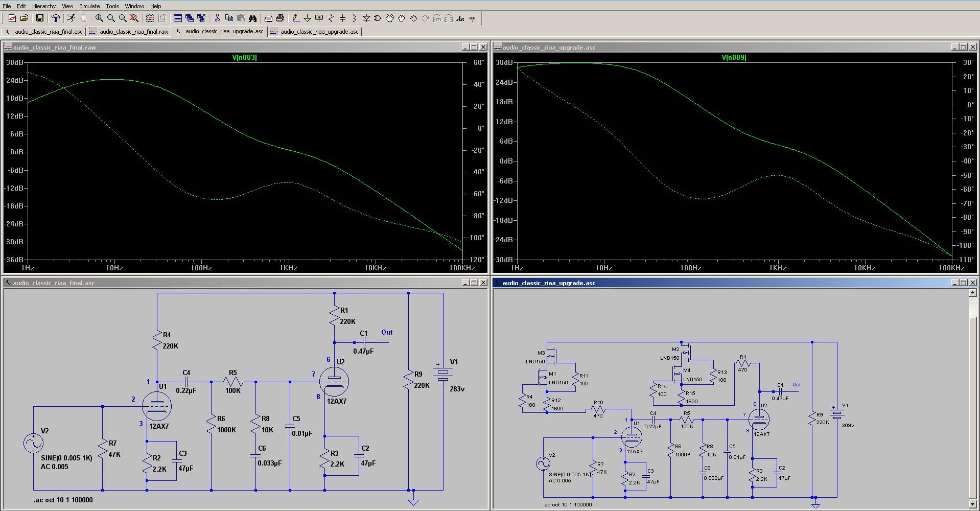Open the File menu
This screenshot has height=511, width=980.
[x=7, y=6]
